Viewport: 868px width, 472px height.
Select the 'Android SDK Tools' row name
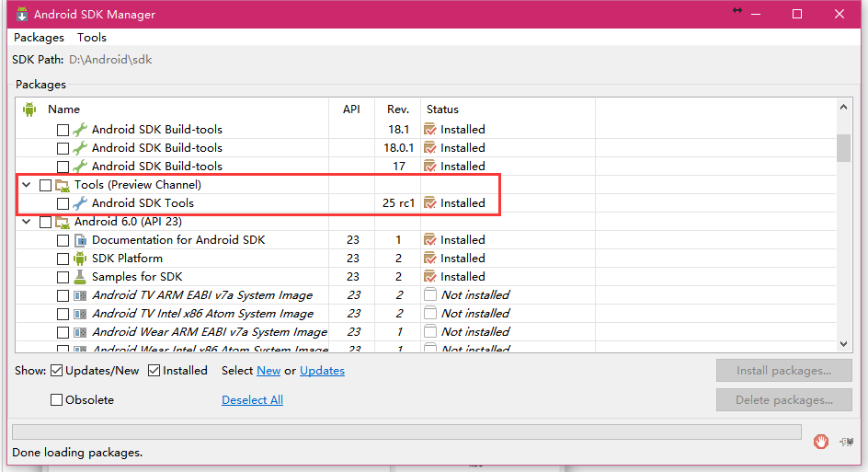coord(143,203)
